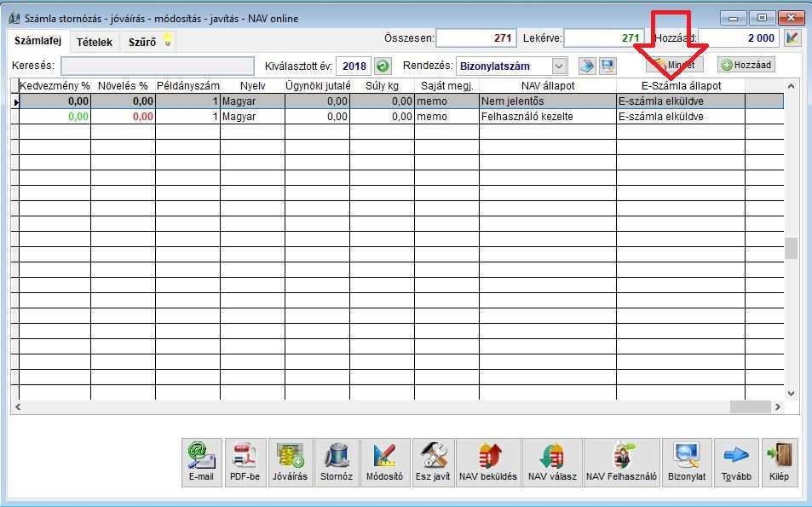Click the Kiválasztott év 2018 field
The width and height of the screenshot is (812, 507).
(354, 66)
